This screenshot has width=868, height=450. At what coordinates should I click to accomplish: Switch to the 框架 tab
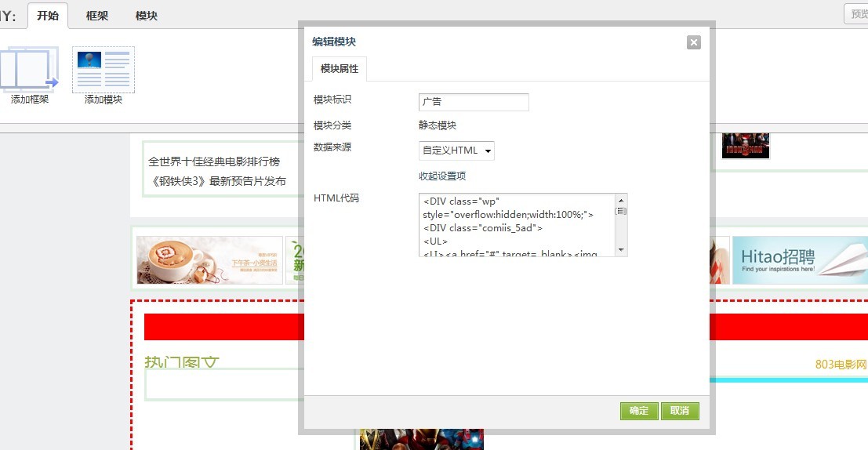[x=97, y=16]
